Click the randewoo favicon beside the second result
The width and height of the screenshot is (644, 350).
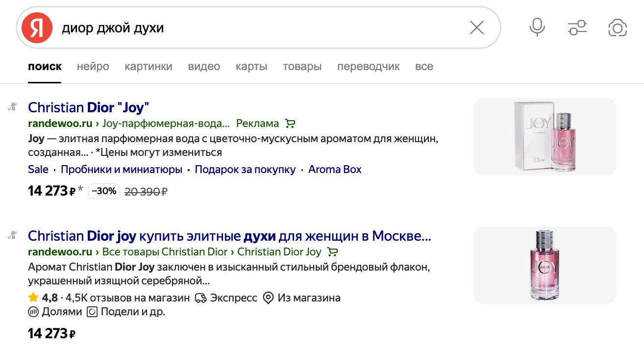(x=12, y=236)
